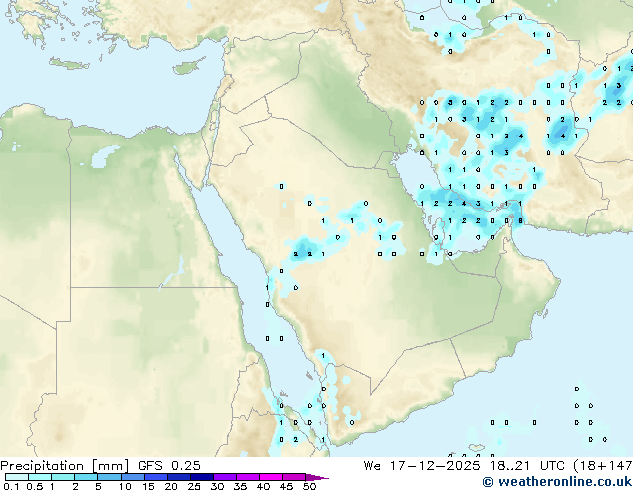The image size is (634, 490).
Task: Select the '15' legend scale label
Action: (x=148, y=486)
